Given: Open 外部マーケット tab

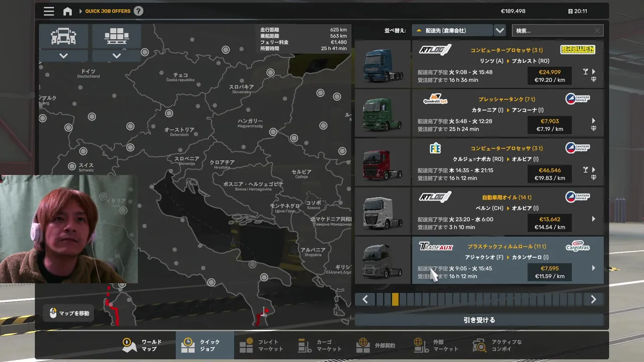Looking at the screenshot, I should click(x=438, y=345).
